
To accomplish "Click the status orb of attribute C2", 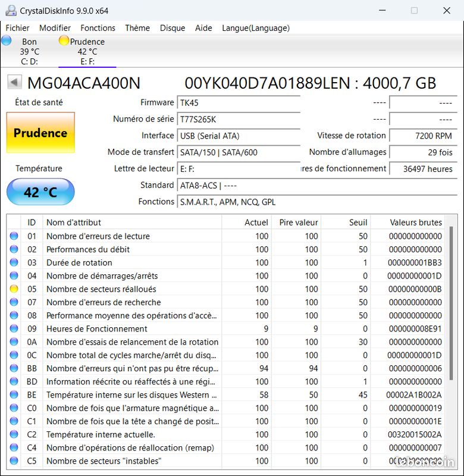I will tap(14, 434).
